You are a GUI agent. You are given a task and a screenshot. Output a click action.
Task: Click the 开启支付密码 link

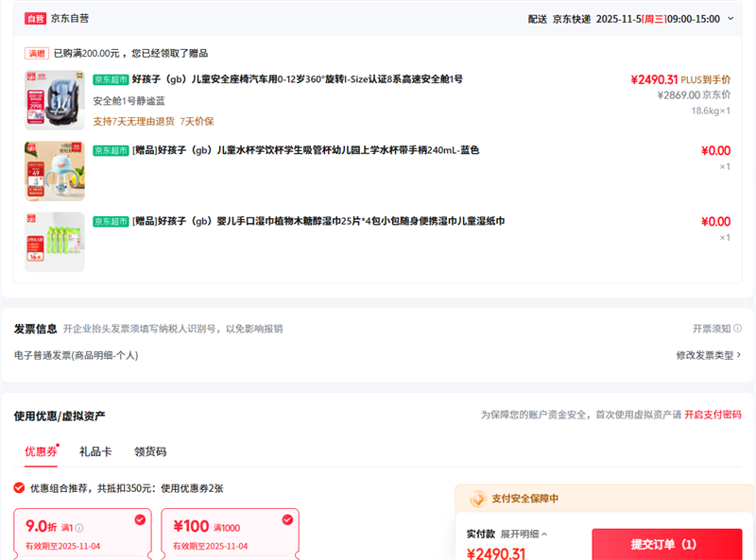pos(713,415)
